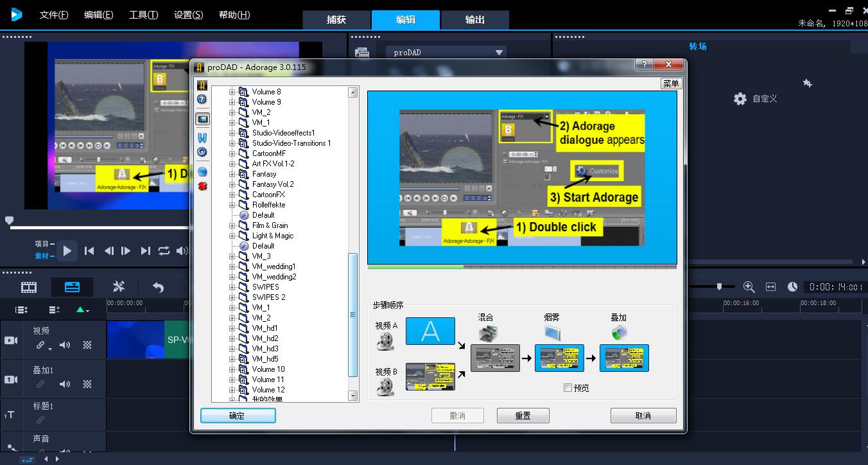Open the help question-mark icon in Adorage sidebar
Screen dimensions: 868x465
tap(202, 100)
